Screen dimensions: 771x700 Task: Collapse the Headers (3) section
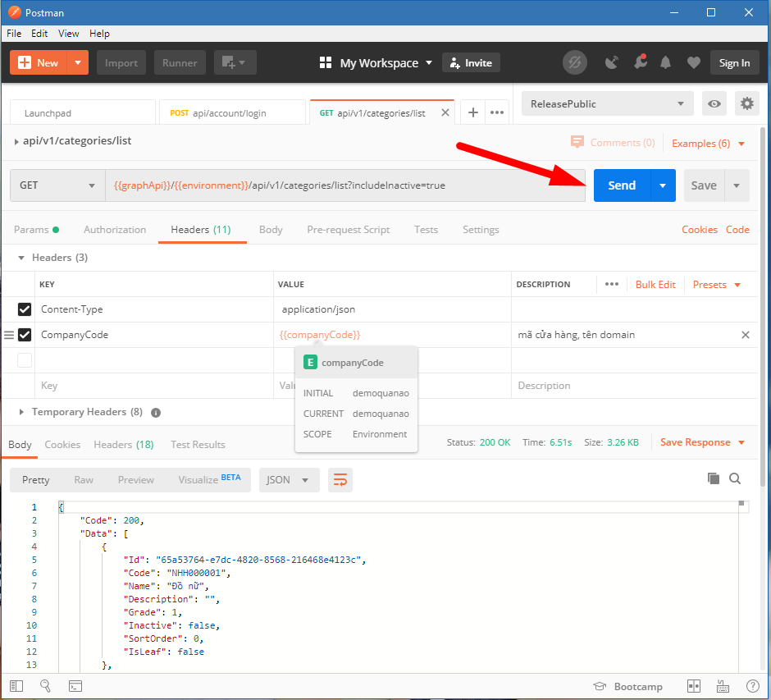(21, 258)
